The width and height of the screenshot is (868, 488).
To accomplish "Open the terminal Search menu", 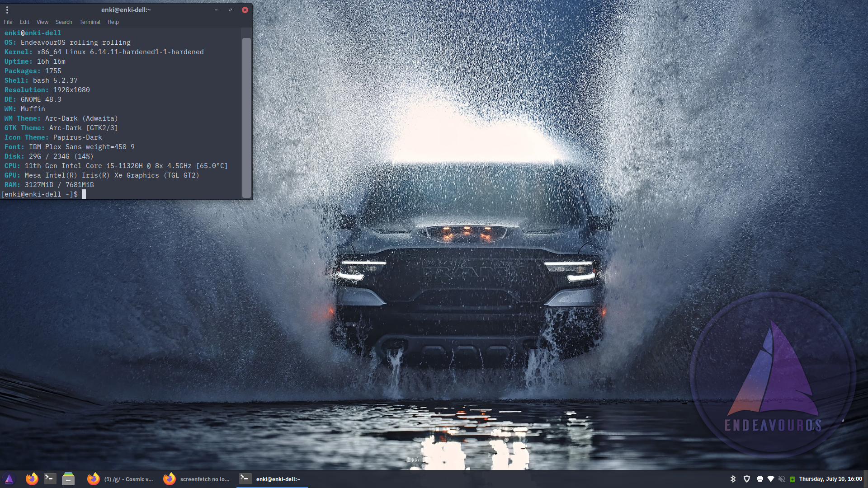I will click(x=64, y=22).
